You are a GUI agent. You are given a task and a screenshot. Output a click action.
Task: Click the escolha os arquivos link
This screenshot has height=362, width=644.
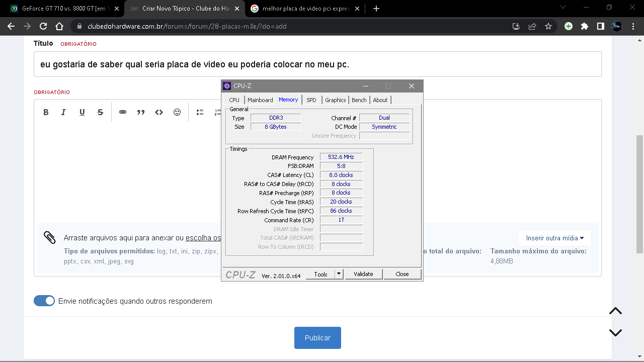point(203,238)
